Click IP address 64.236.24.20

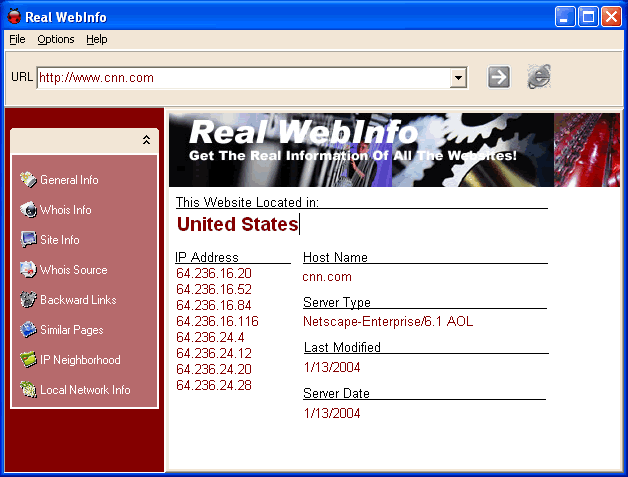214,369
